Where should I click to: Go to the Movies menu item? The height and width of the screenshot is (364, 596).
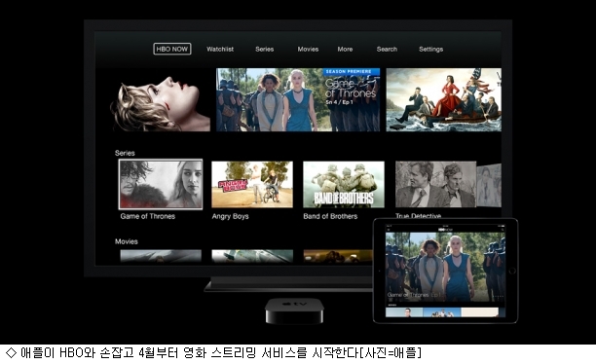coord(308,49)
